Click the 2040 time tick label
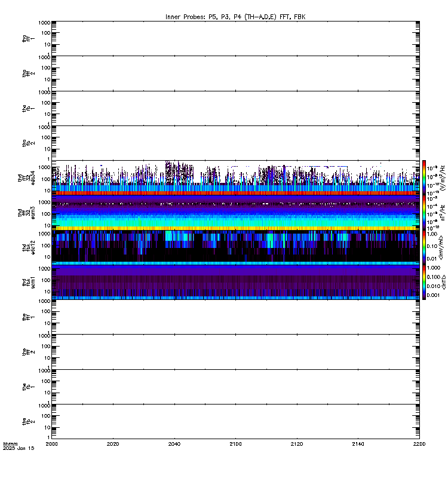Screen dimensions: 448x478 pyautogui.click(x=174, y=444)
